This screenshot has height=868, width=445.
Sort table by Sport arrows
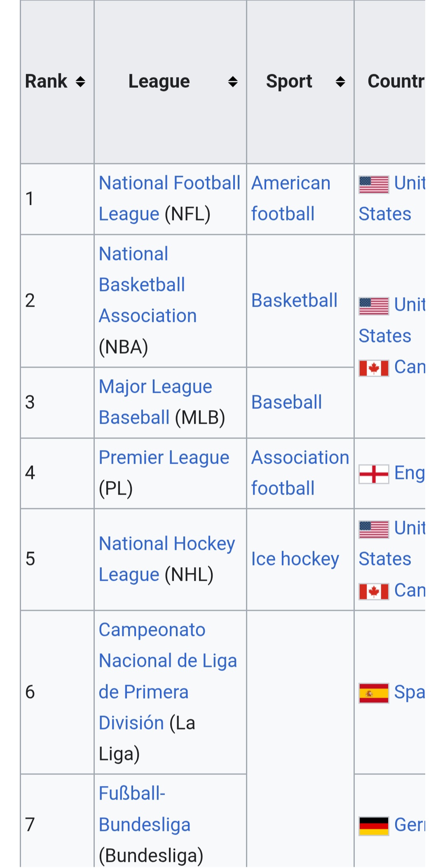[340, 82]
